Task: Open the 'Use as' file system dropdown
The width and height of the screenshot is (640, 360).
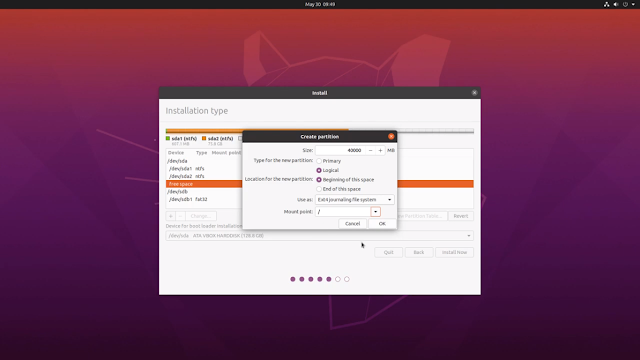Action: [355, 200]
